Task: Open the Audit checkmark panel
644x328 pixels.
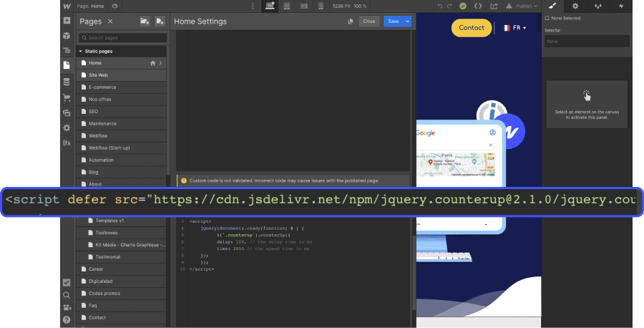Action: point(67,282)
